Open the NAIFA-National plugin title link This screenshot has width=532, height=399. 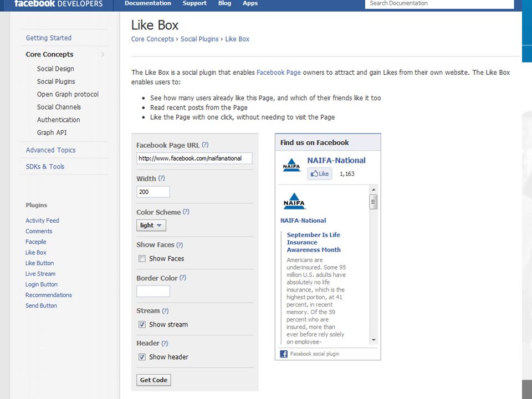[x=336, y=160]
